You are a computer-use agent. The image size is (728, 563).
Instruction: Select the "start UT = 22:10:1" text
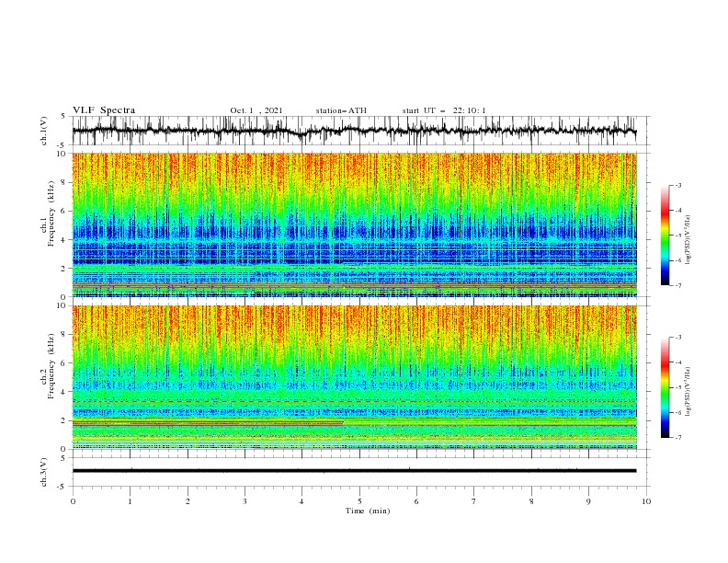(x=443, y=110)
